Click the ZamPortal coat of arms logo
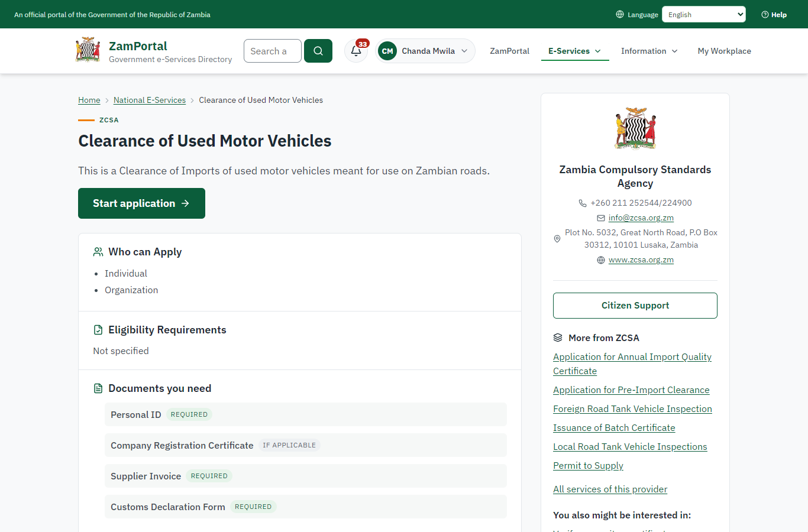 coord(88,50)
